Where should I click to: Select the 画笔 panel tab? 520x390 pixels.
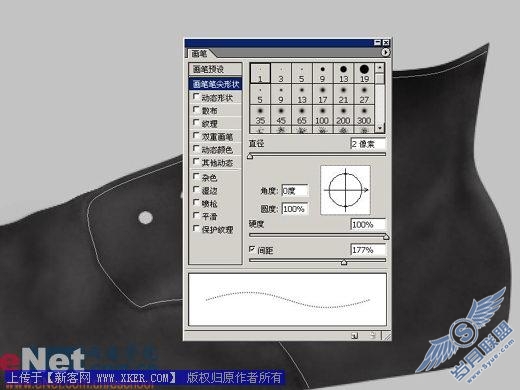199,53
